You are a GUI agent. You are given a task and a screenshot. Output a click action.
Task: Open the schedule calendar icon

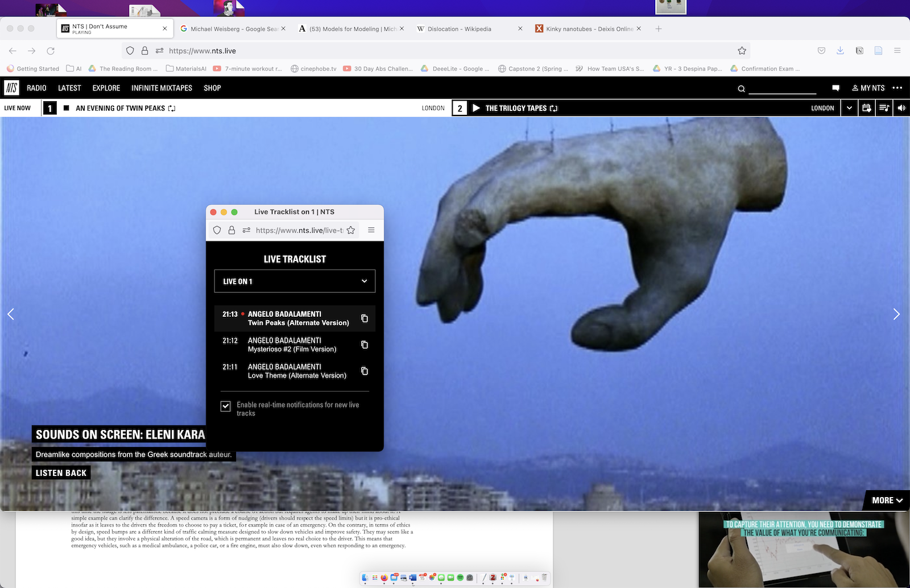[866, 108]
